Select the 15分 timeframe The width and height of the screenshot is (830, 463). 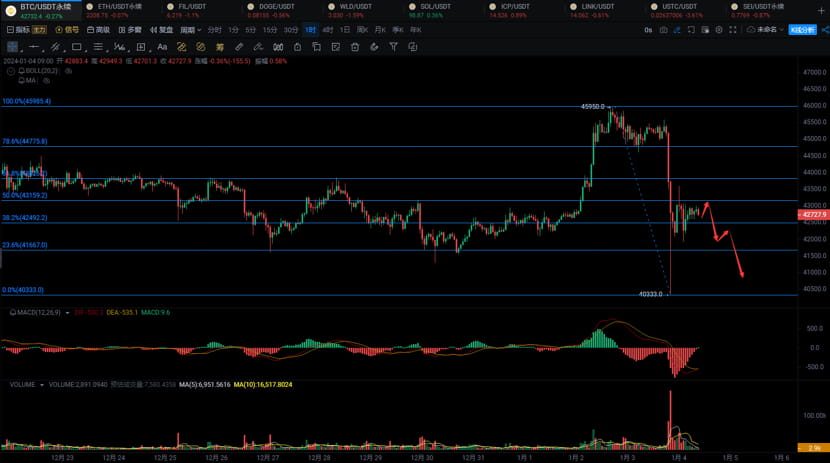(270, 30)
